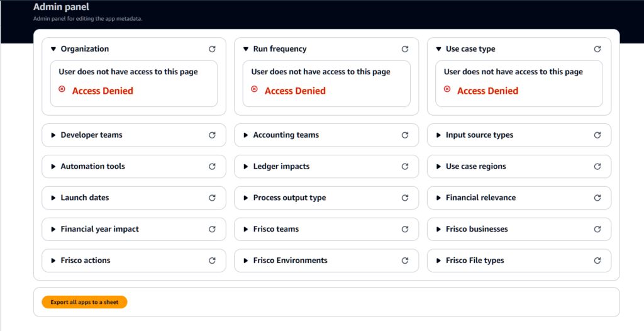The width and height of the screenshot is (644, 331).
Task: Reload the Developer teams panel
Action: coord(212,135)
